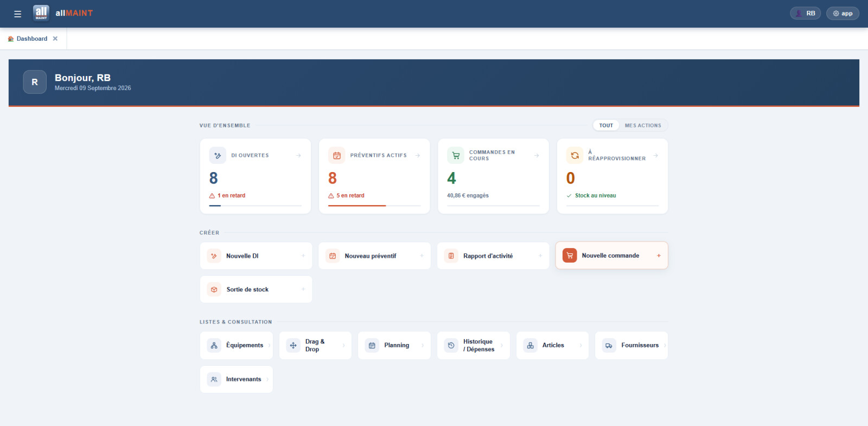The image size is (868, 426).
Task: Click the Rapport d'activité document icon
Action: [451, 256]
